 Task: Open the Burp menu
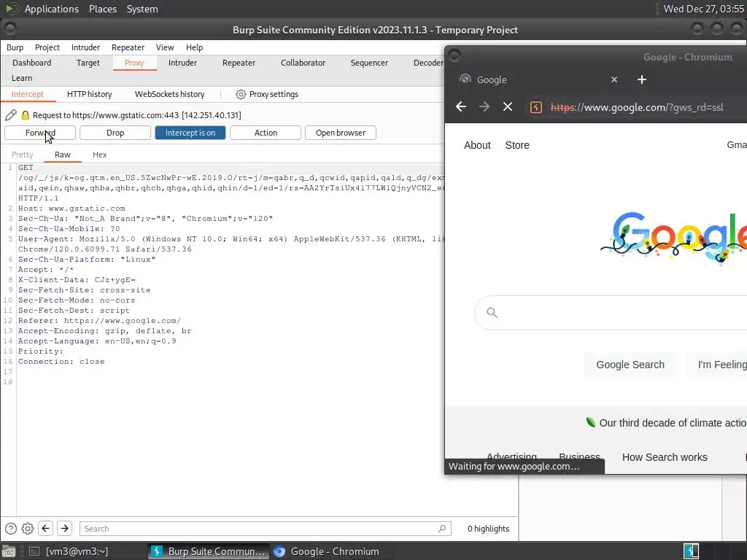pos(15,47)
